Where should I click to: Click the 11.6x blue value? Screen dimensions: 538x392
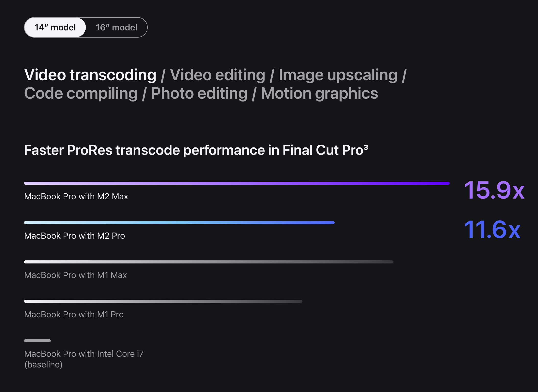tap(492, 229)
